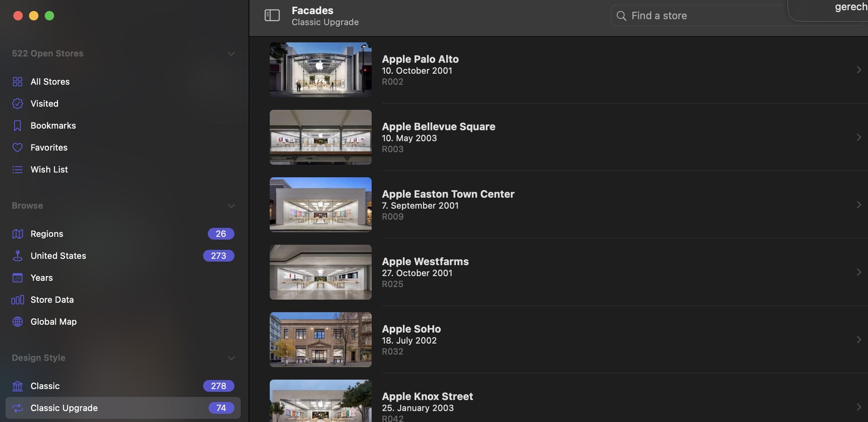Click the 74 badge next to Classic Upgrade

(221, 408)
